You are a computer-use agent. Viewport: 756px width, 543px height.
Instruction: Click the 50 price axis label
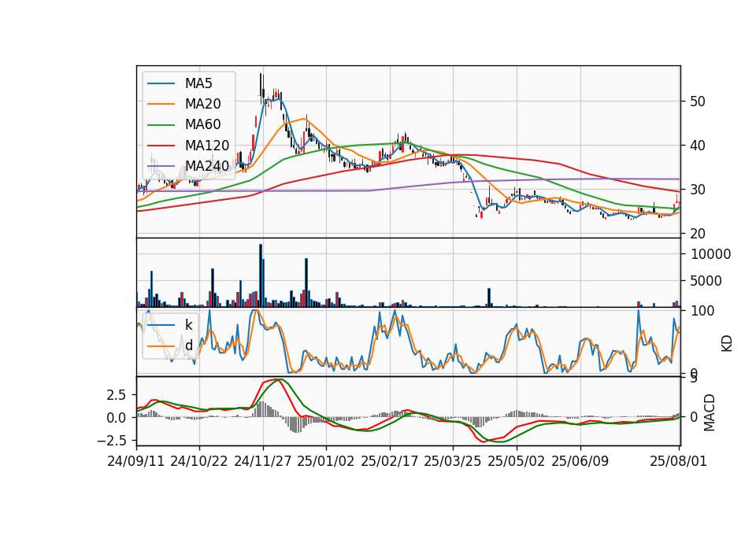698,102
